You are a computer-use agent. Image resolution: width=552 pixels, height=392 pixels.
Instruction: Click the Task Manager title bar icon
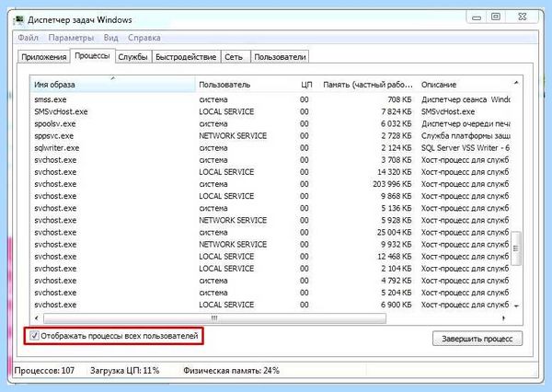coord(18,20)
